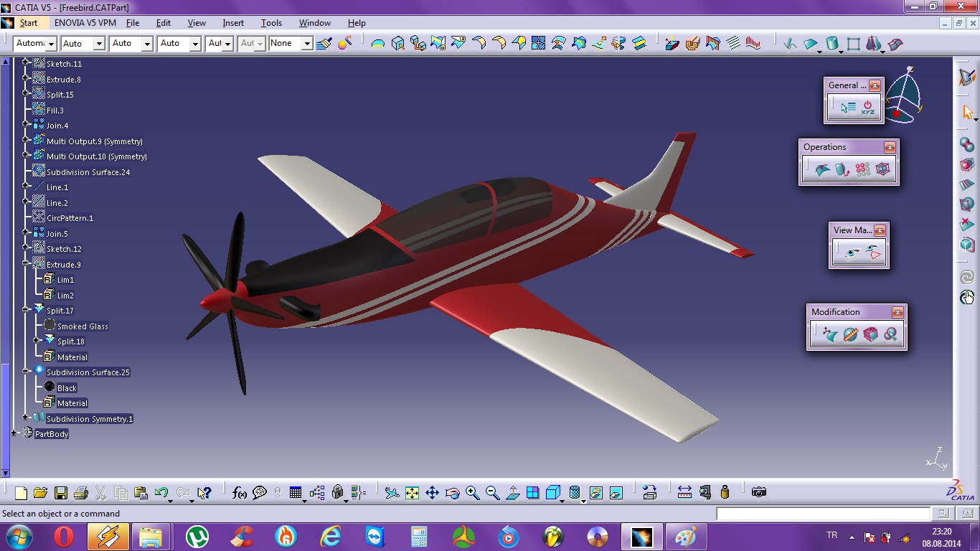This screenshot has height=551, width=980.
Task: Click the square closed-curve primitive icon
Action: tap(853, 44)
